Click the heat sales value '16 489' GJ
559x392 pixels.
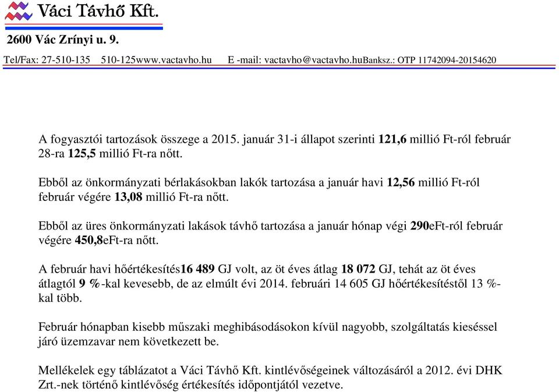197,269
